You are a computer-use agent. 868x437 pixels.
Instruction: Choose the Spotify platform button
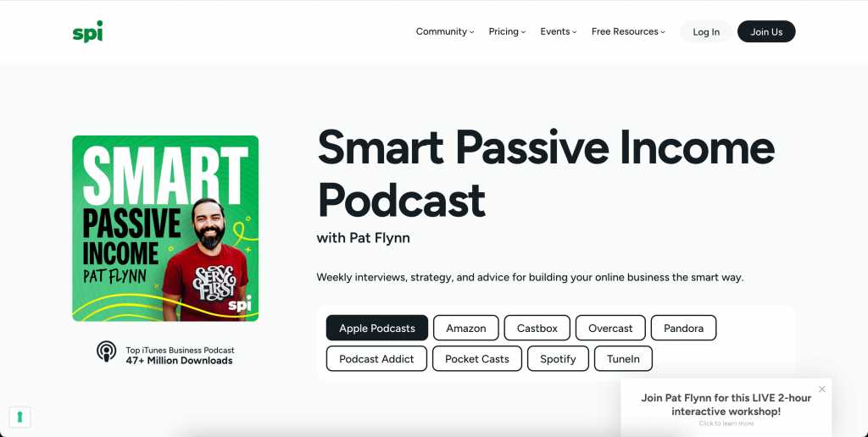click(x=558, y=358)
